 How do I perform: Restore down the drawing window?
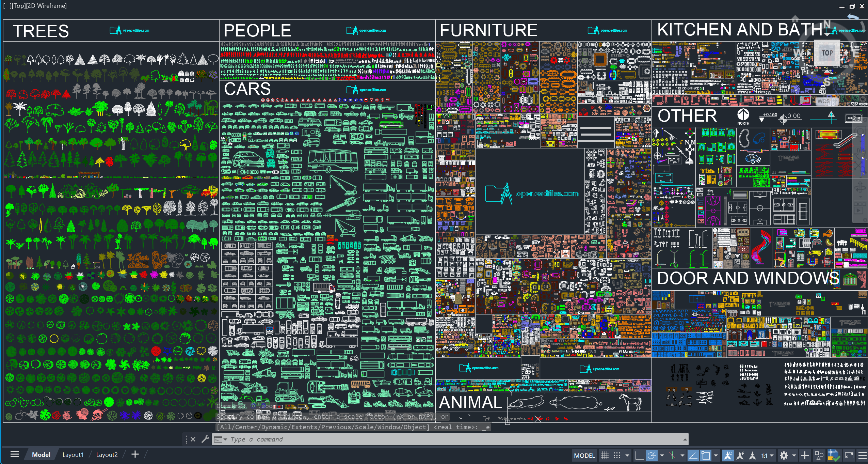coord(852,6)
